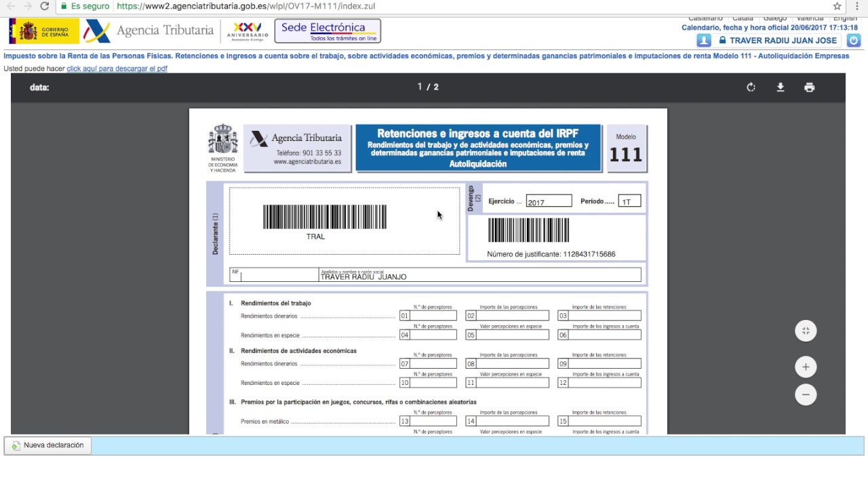Log out with the power icon
Image resolution: width=868 pixels, height=488 pixels.
[854, 41]
